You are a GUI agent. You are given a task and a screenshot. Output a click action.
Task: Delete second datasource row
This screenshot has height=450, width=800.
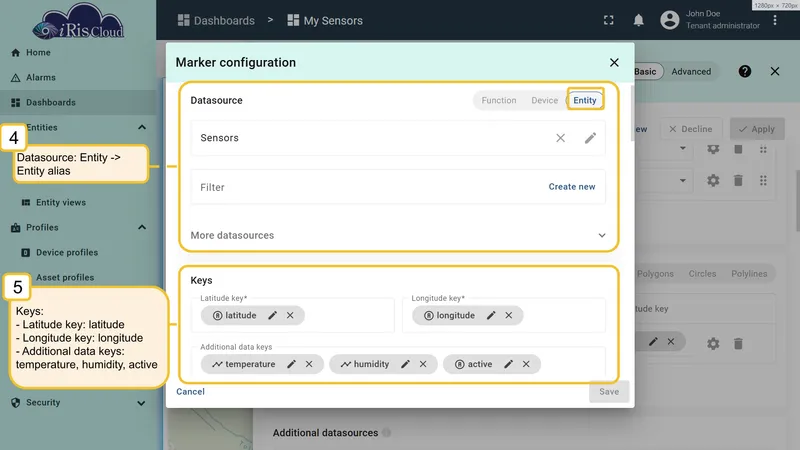(738, 181)
